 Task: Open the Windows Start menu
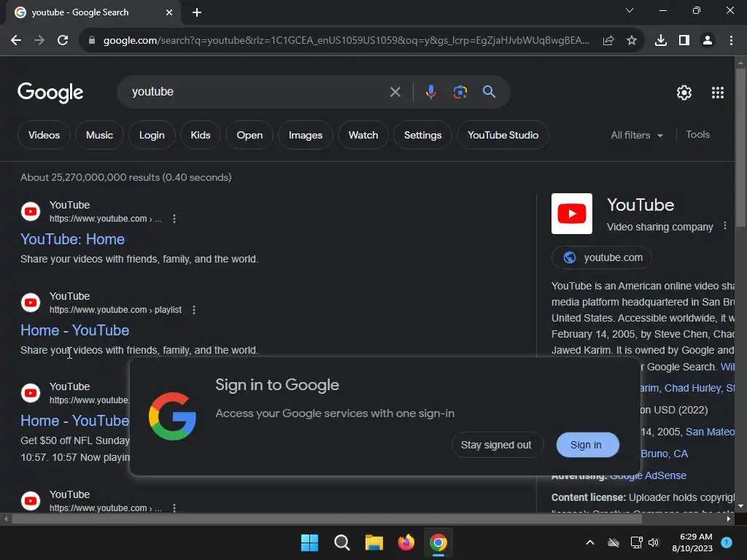click(x=309, y=542)
